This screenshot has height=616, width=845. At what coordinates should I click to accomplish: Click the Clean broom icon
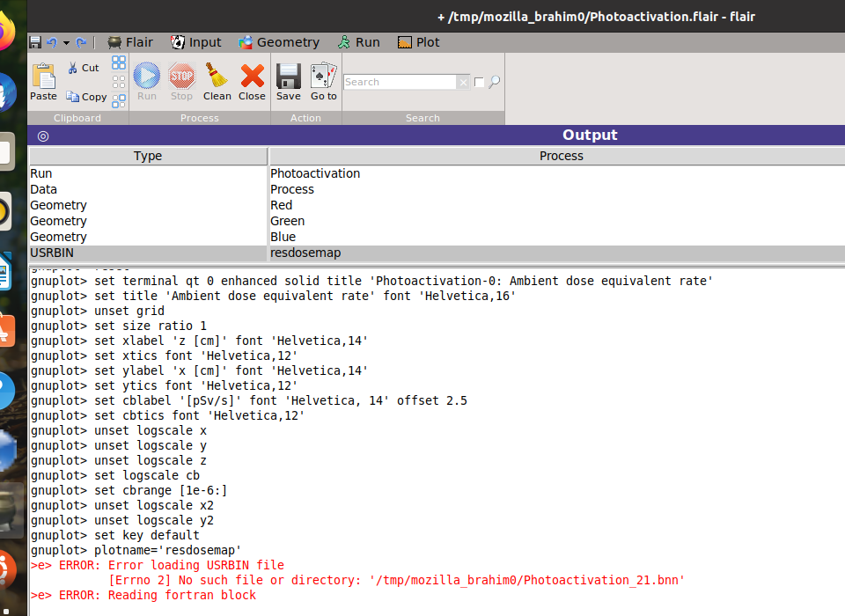(217, 77)
